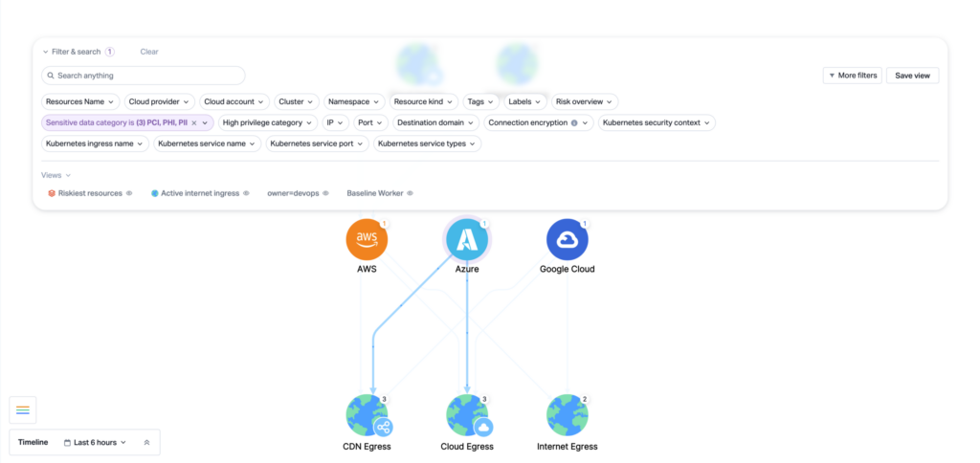Click the count badge on Internet Egress
Image resolution: width=980 pixels, height=463 pixels.
tap(584, 399)
